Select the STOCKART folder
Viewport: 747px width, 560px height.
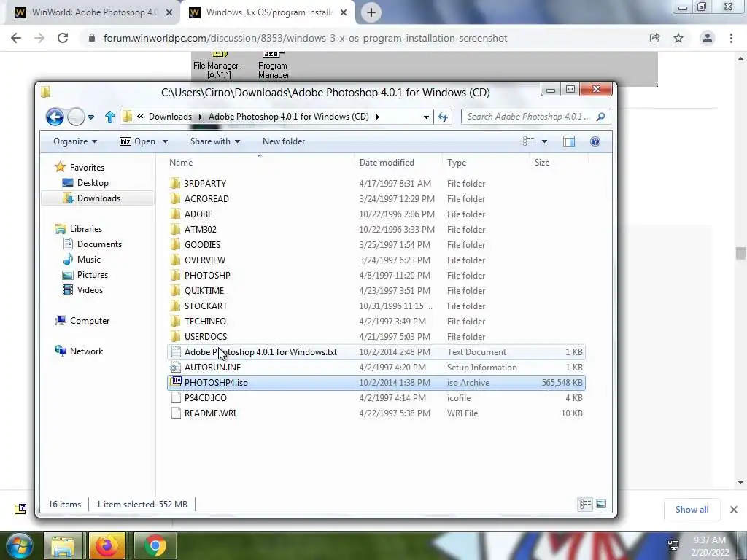[x=206, y=306]
